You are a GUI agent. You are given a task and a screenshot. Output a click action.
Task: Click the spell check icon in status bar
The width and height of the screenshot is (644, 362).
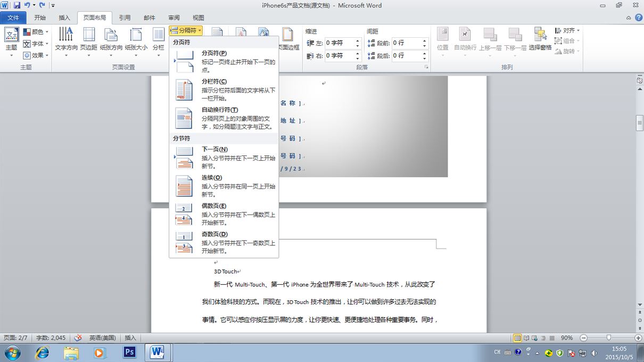point(78,338)
